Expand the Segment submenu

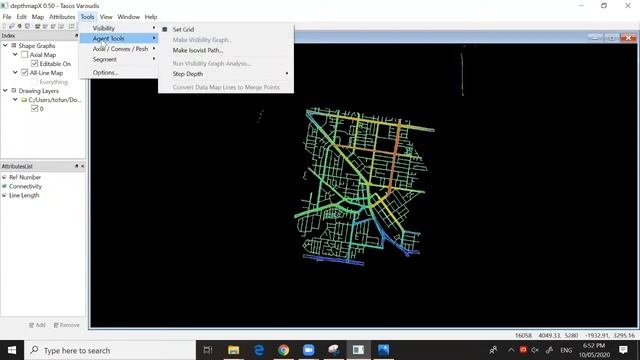point(118,59)
